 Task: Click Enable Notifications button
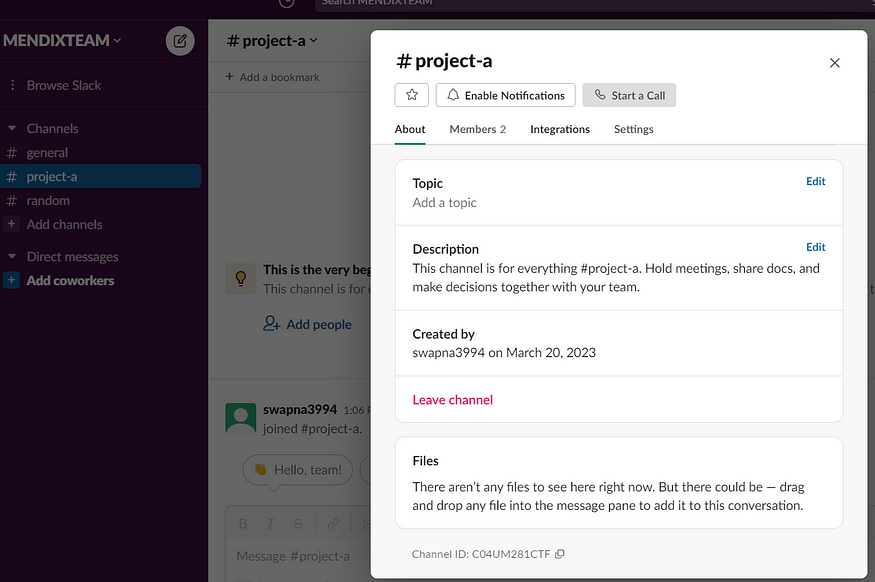coord(506,95)
